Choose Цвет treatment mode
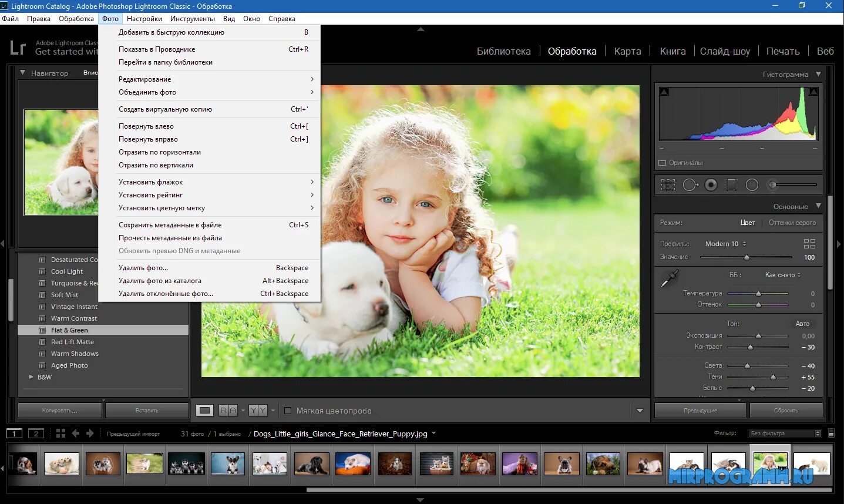Image resolution: width=844 pixels, height=504 pixels. click(x=748, y=223)
